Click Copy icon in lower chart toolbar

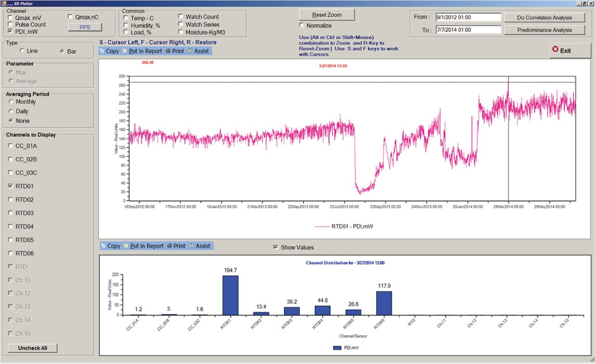click(104, 246)
